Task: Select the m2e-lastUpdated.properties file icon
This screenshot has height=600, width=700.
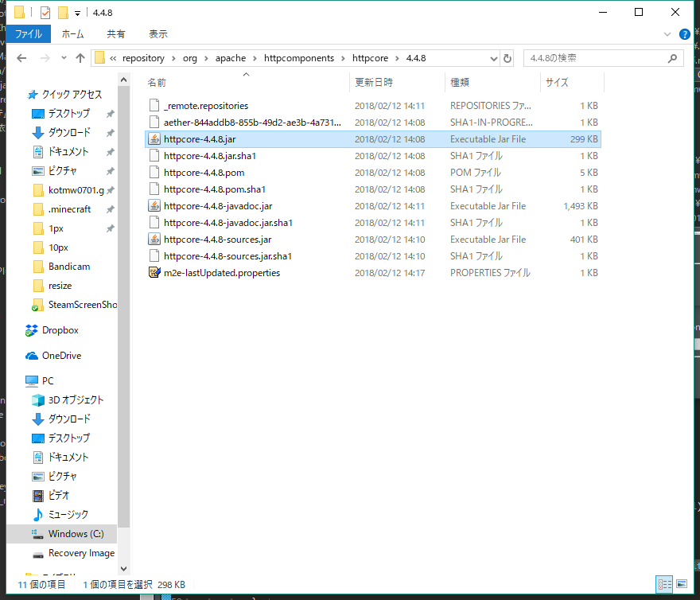Action: 154,272
